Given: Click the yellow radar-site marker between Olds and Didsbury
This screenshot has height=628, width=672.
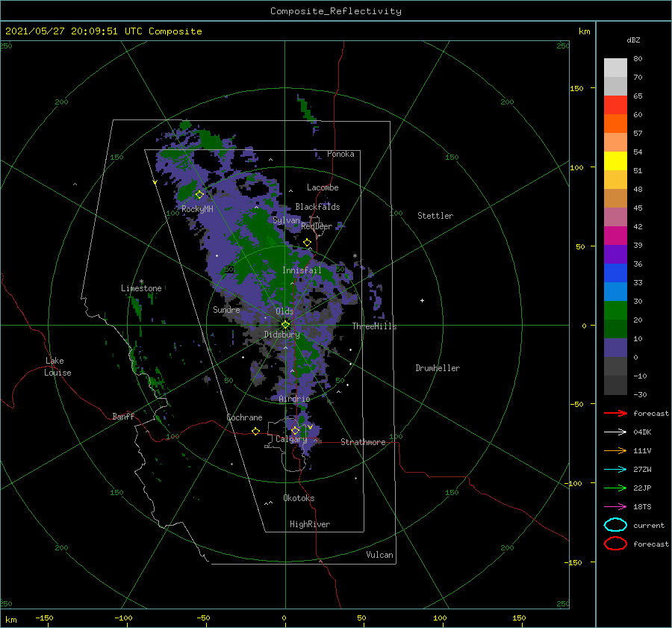Looking at the screenshot, I should click(x=285, y=325).
